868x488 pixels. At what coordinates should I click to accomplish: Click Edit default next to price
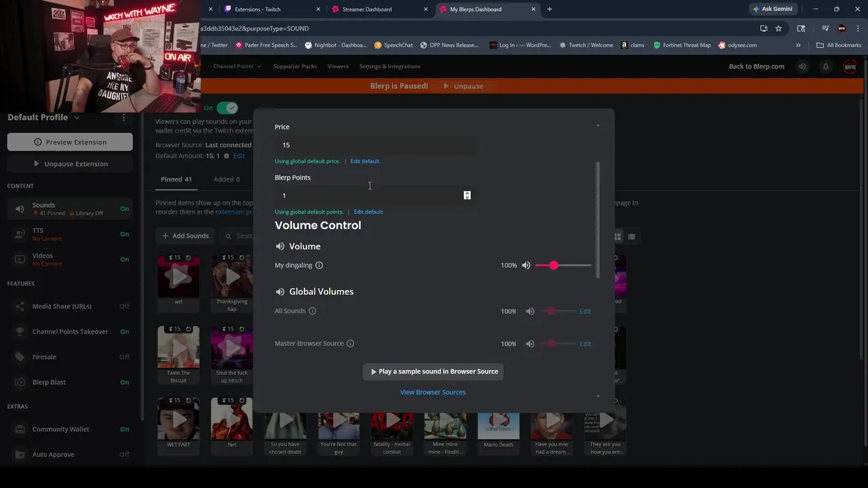point(365,161)
